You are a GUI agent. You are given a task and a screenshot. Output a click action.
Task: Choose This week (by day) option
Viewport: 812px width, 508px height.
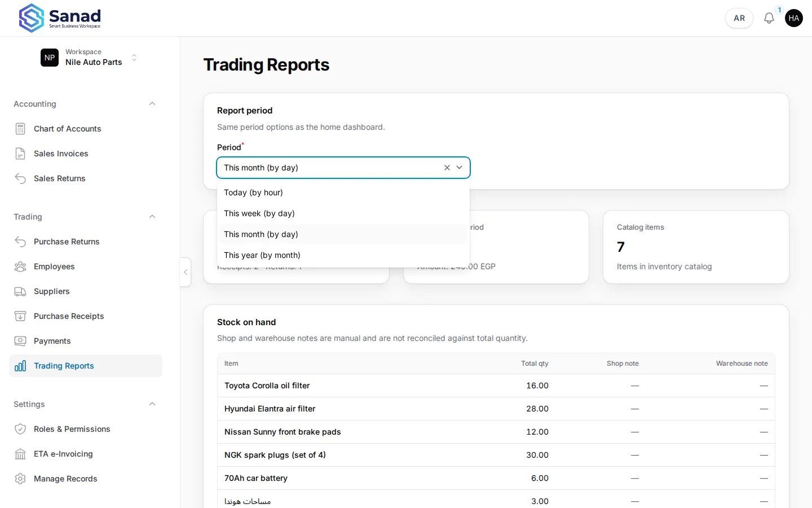tap(343, 213)
